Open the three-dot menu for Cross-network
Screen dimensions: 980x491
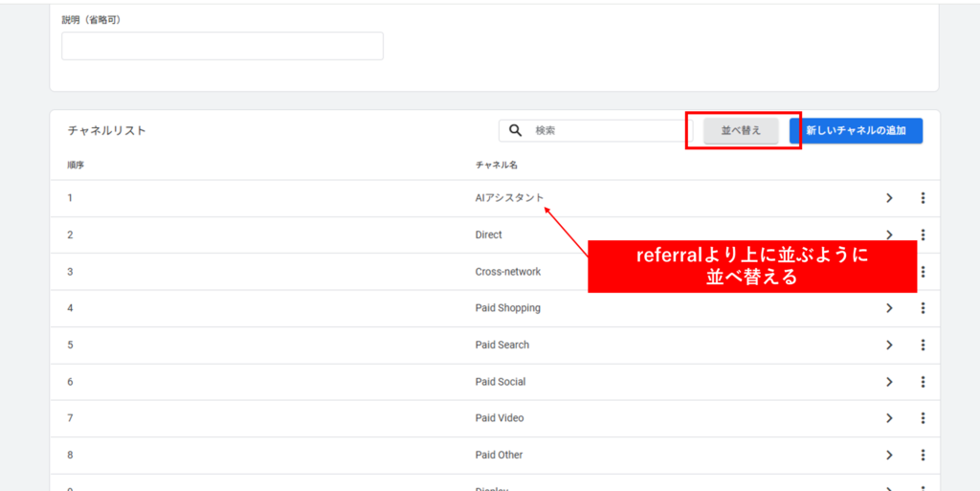[923, 272]
